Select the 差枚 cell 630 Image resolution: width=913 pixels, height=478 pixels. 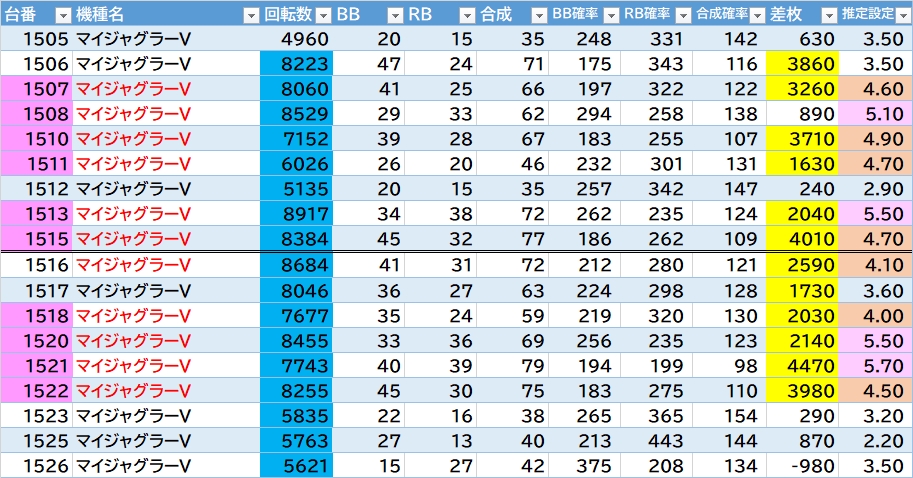pyautogui.click(x=802, y=38)
